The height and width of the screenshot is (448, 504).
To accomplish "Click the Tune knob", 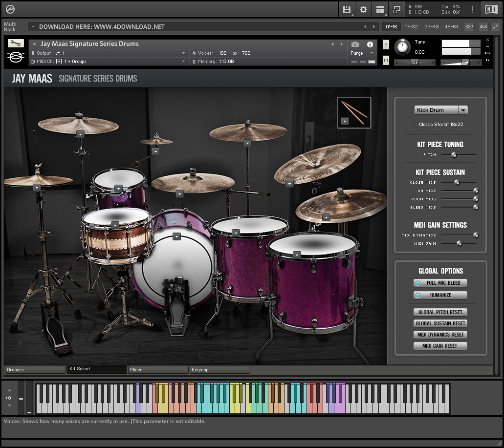I will (x=402, y=47).
